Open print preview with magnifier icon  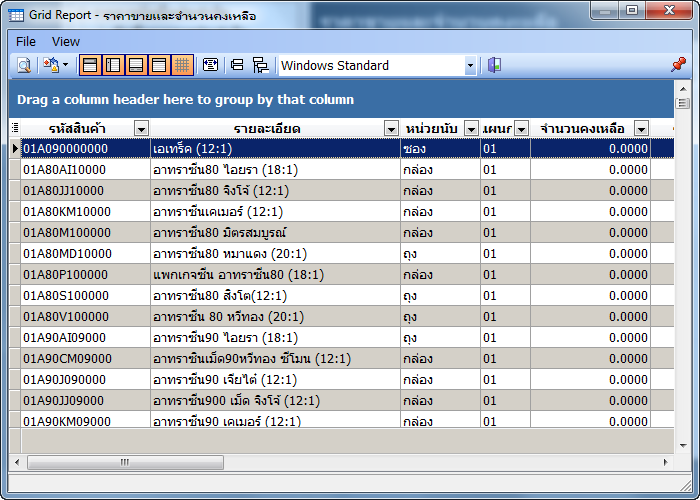(x=23, y=65)
